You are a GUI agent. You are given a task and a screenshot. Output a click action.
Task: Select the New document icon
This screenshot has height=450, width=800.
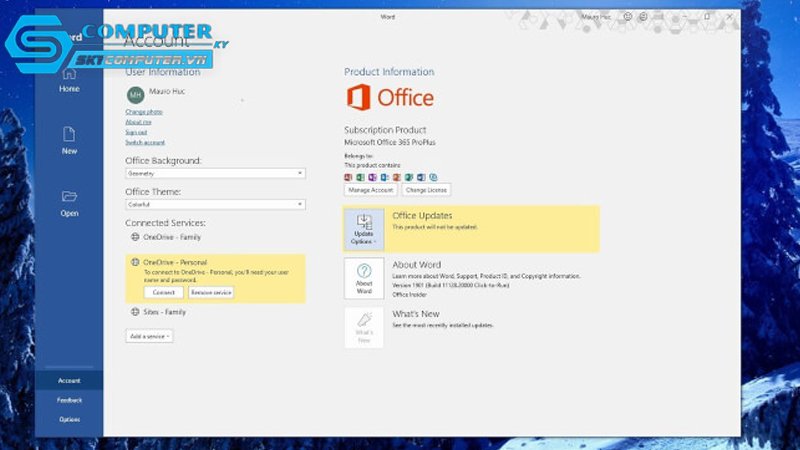(69, 134)
